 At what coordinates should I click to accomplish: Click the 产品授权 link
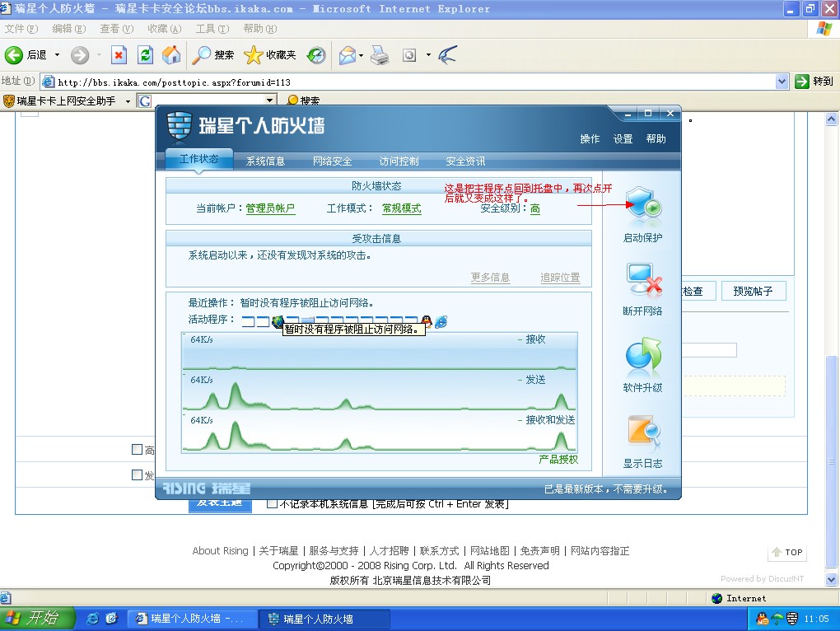point(558,459)
